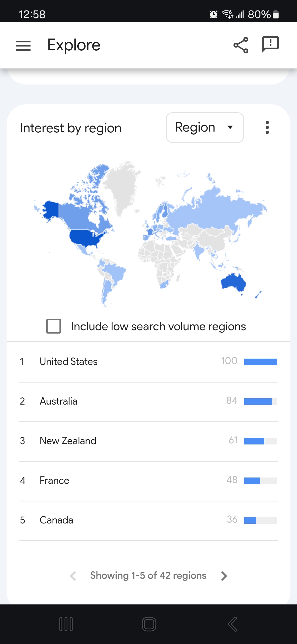Viewport: 297px width, 644px height.
Task: Tap the Explore page title
Action: point(74,45)
